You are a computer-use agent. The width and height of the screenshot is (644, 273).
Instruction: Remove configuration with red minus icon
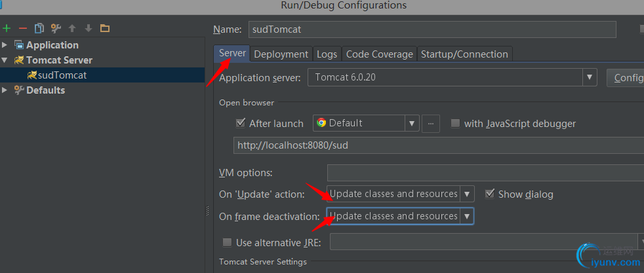[x=23, y=28]
